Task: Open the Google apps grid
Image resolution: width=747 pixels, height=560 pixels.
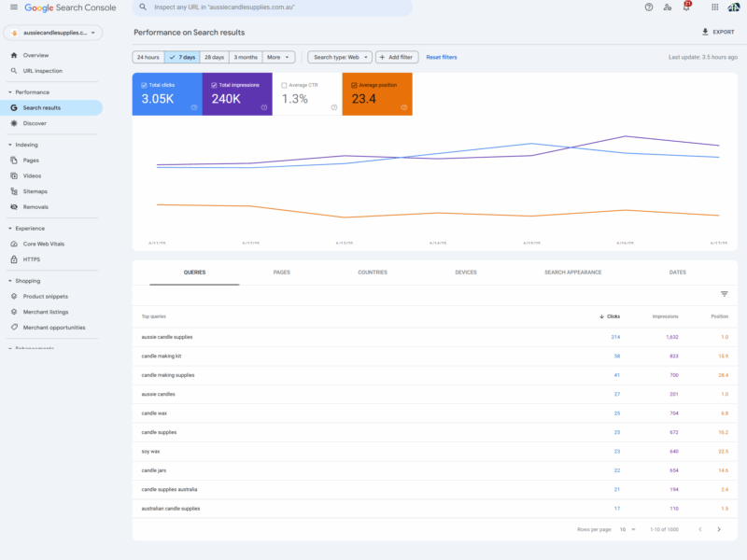Action: point(714,7)
